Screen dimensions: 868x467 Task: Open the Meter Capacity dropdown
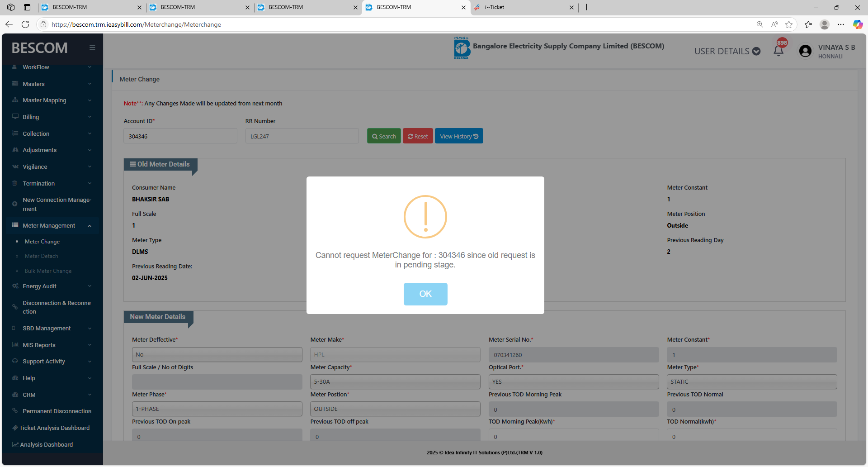(x=395, y=382)
